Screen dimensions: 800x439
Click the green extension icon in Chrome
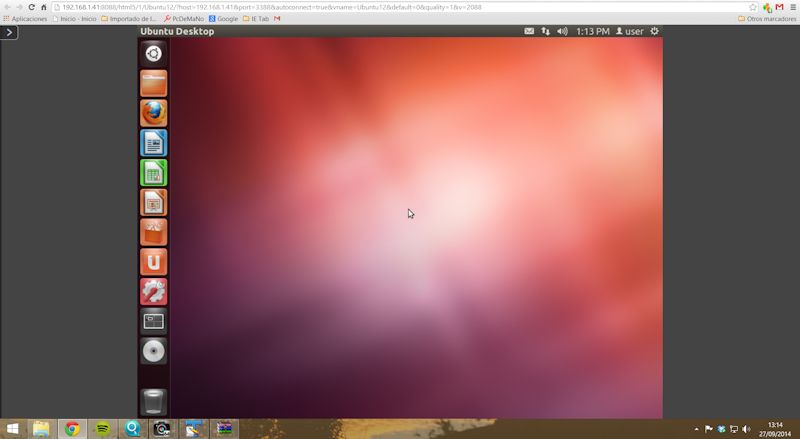click(x=767, y=7)
